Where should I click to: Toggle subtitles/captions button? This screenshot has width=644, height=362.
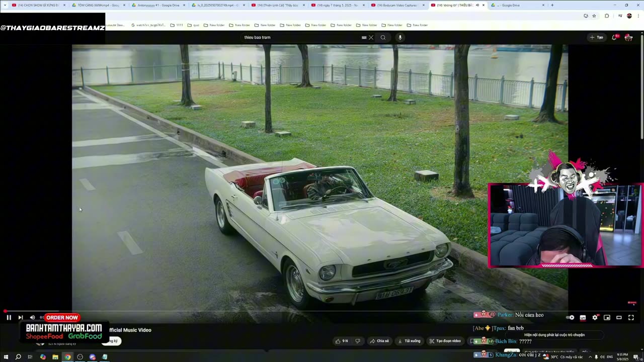583,317
